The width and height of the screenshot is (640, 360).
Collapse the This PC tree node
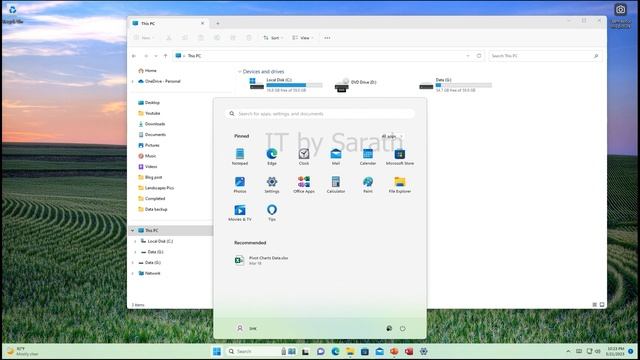click(x=132, y=231)
